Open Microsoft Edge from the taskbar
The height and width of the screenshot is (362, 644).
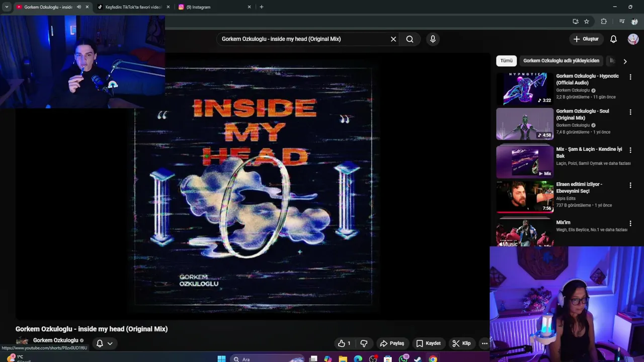click(358, 358)
